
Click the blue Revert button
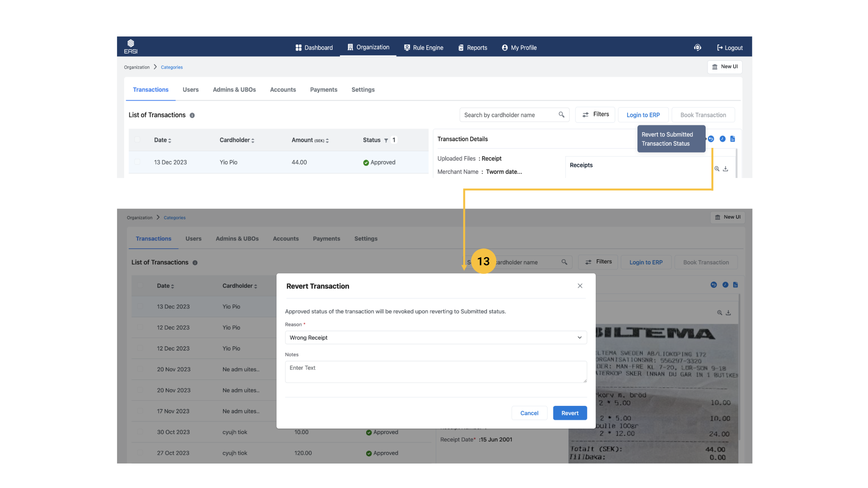point(570,413)
